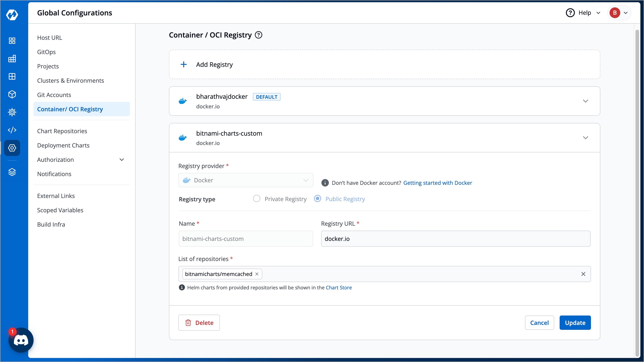Click the Devtron logo icon
The width and height of the screenshot is (644, 362).
[12, 15]
